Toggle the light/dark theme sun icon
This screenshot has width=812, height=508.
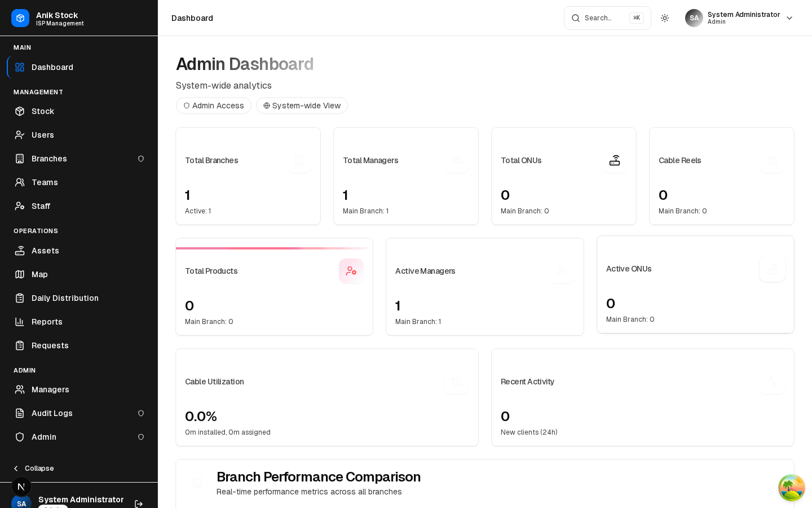tap(665, 18)
